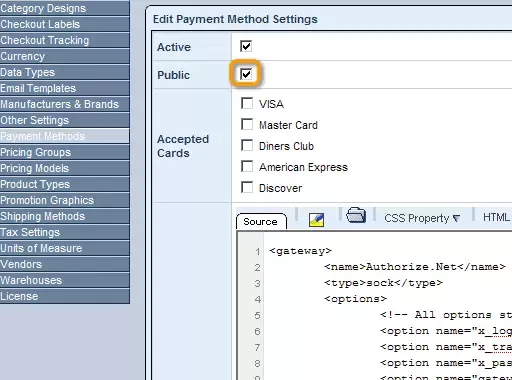
Task: Open Manufacturers & Brands section
Action: pyautogui.click(x=65, y=104)
